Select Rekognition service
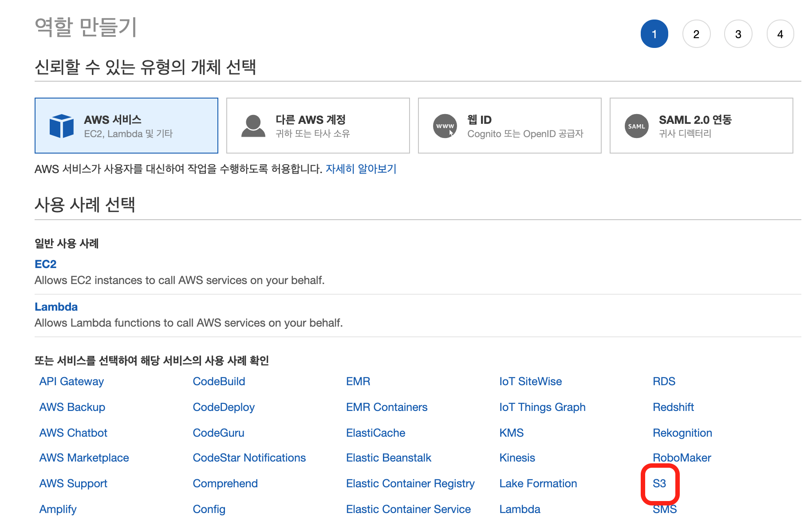This screenshot has width=812, height=521. 682,433
